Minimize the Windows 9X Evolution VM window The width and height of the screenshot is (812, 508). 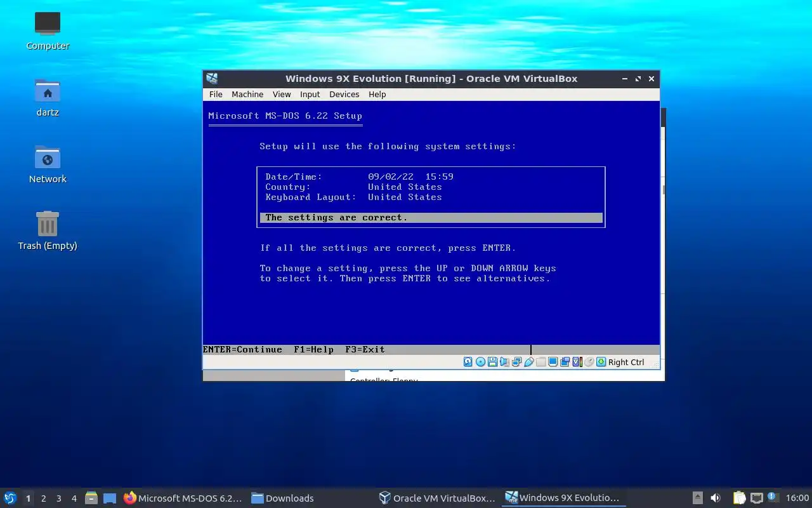[625, 79]
